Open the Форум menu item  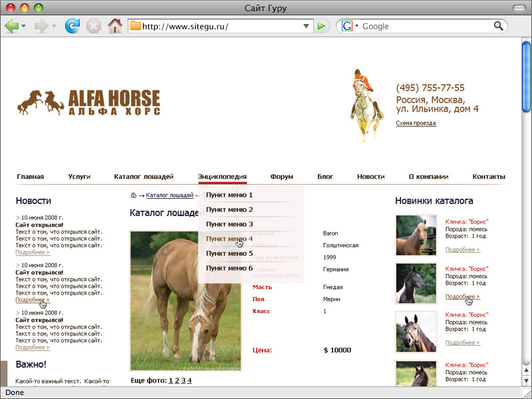tap(281, 176)
